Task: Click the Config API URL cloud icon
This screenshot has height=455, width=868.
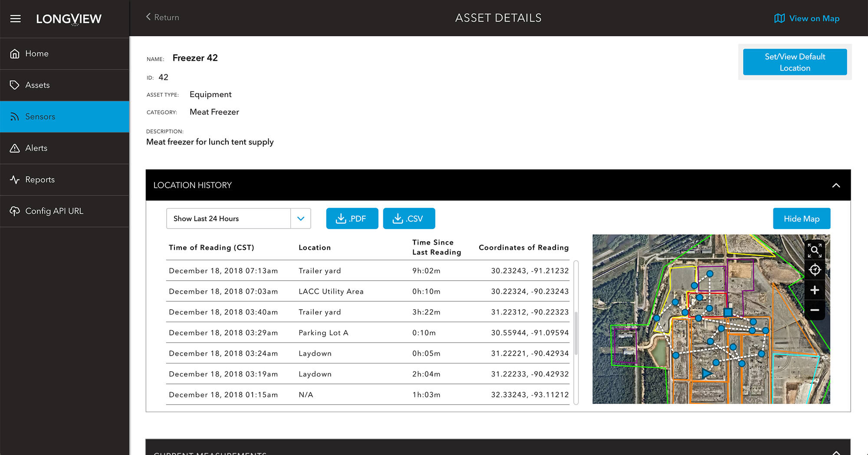Action: click(15, 211)
